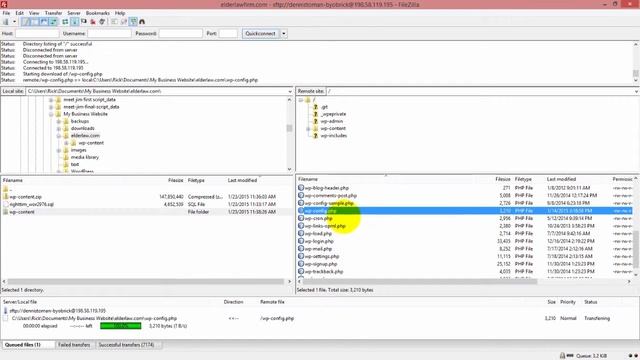Expand images folder tree node
Screen dimensions: 640x360
click(x=59, y=151)
